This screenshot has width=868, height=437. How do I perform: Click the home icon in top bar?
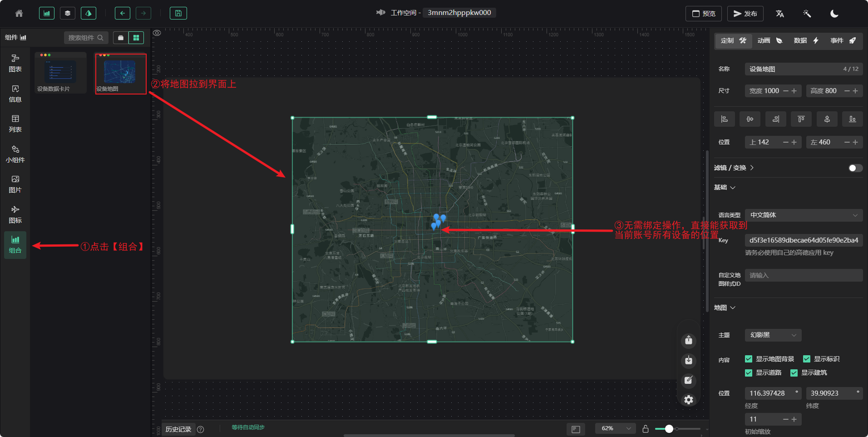tap(19, 14)
